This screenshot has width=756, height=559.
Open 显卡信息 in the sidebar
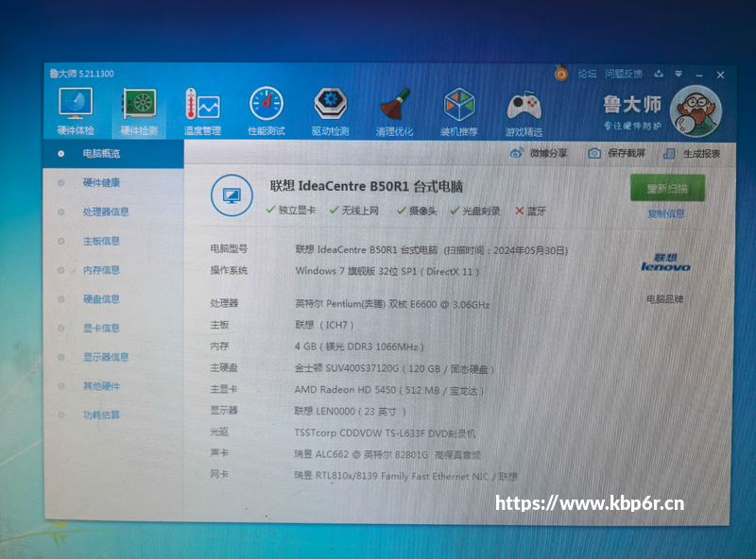[x=101, y=329]
